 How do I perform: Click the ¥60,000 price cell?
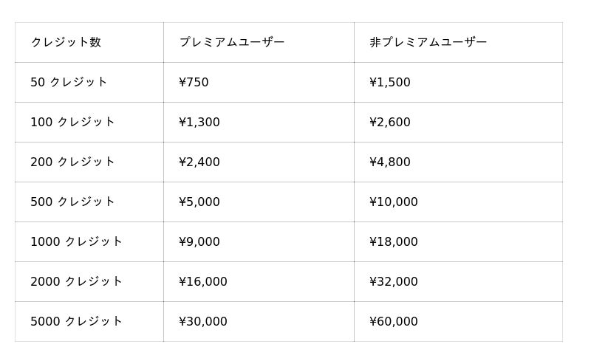393,321
